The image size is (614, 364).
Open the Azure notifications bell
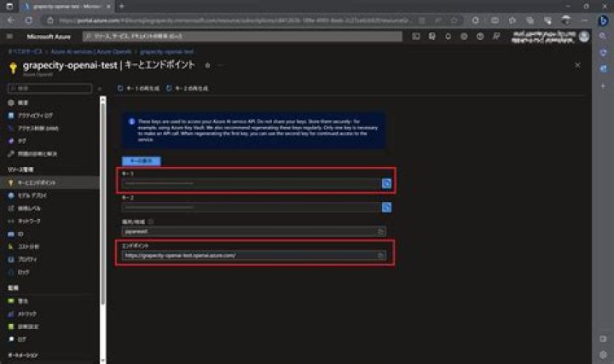tap(447, 36)
